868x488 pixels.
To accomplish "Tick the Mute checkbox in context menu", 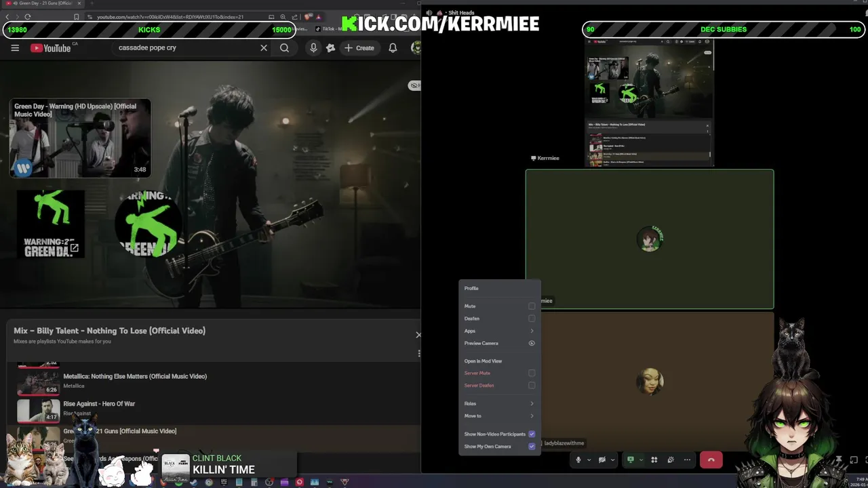I will 532,306.
